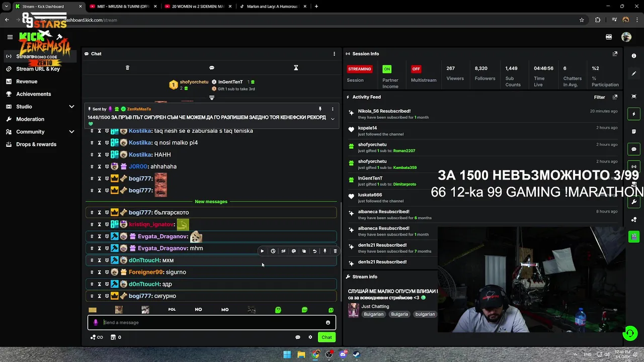Pin message using hover toolbar pin icon

click(325, 251)
